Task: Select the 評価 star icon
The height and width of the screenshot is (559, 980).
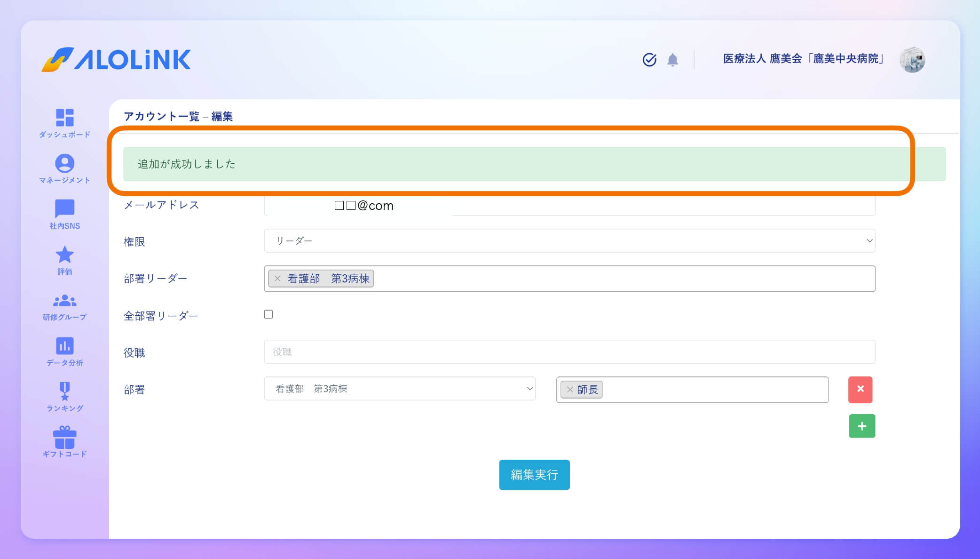Action: (x=64, y=255)
